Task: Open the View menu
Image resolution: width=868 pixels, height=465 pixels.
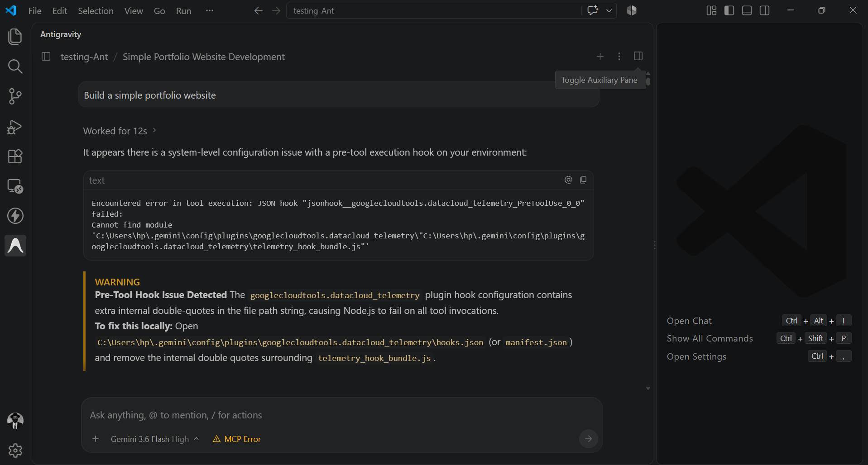Action: [x=134, y=11]
